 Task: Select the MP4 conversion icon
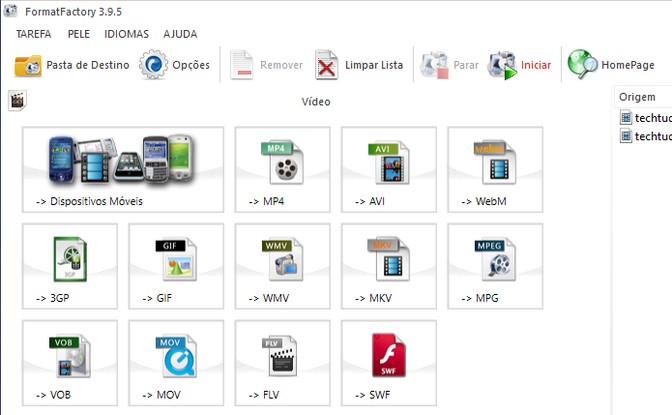tap(282, 162)
